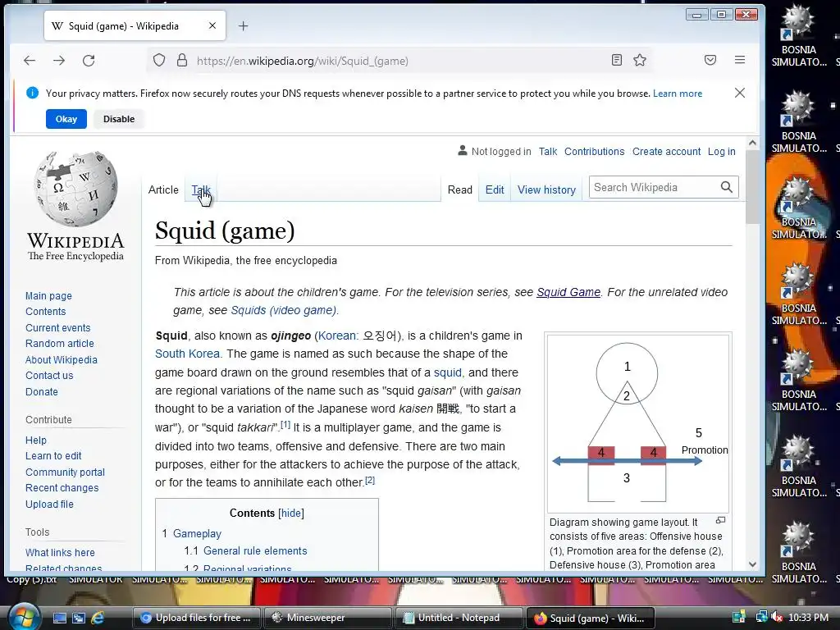Open the Squids (video game) link
The width and height of the screenshot is (840, 630).
[283, 310]
